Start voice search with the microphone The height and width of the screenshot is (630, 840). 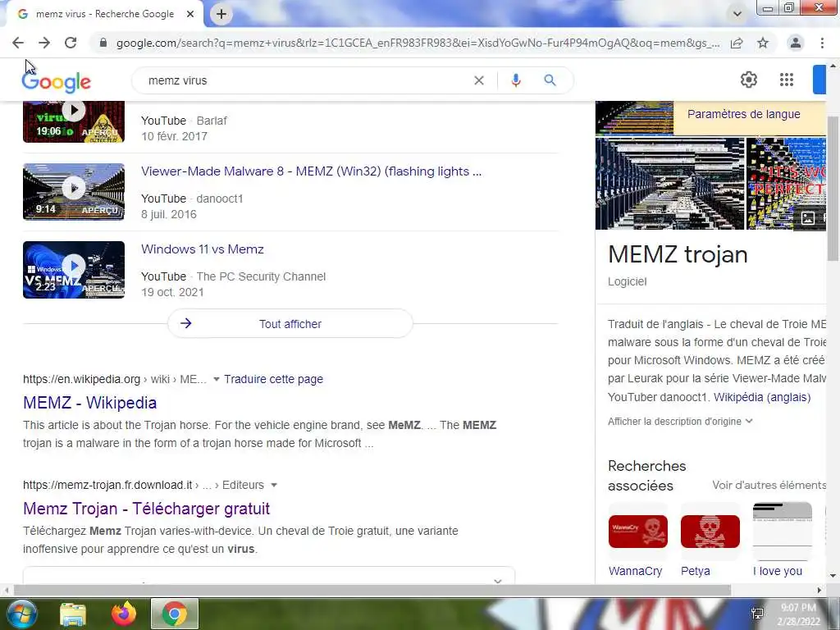pyautogui.click(x=516, y=80)
